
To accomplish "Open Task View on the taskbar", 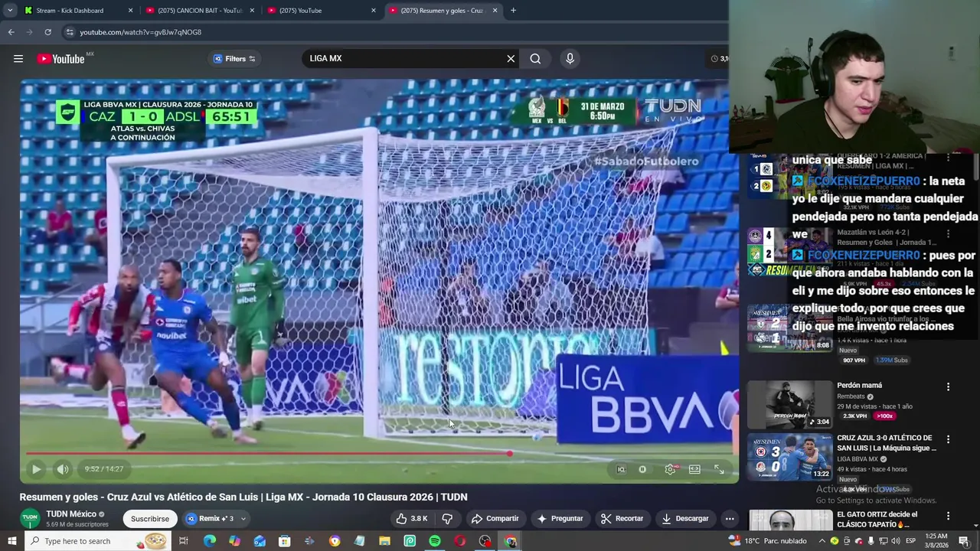I will click(184, 541).
